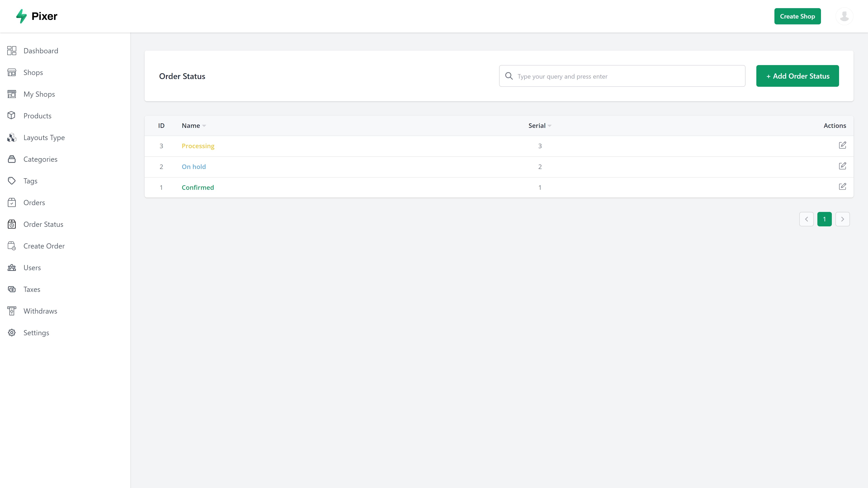
Task: Select the Shops storefront icon
Action: click(x=12, y=72)
